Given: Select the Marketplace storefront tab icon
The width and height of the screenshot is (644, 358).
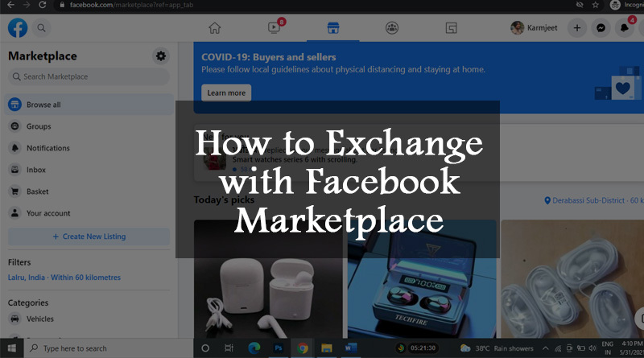Looking at the screenshot, I should click(x=333, y=28).
